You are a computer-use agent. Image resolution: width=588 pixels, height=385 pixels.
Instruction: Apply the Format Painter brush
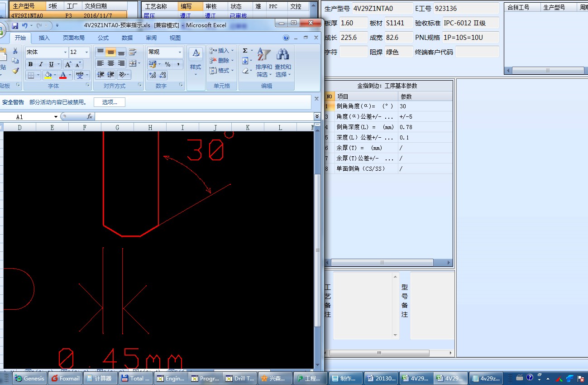(x=15, y=71)
